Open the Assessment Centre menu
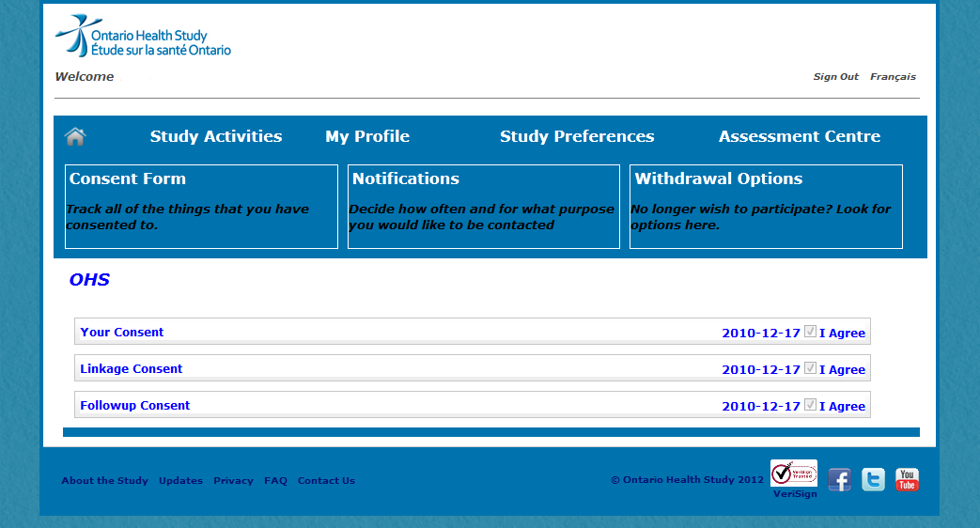Image resolution: width=980 pixels, height=528 pixels. 800,136
